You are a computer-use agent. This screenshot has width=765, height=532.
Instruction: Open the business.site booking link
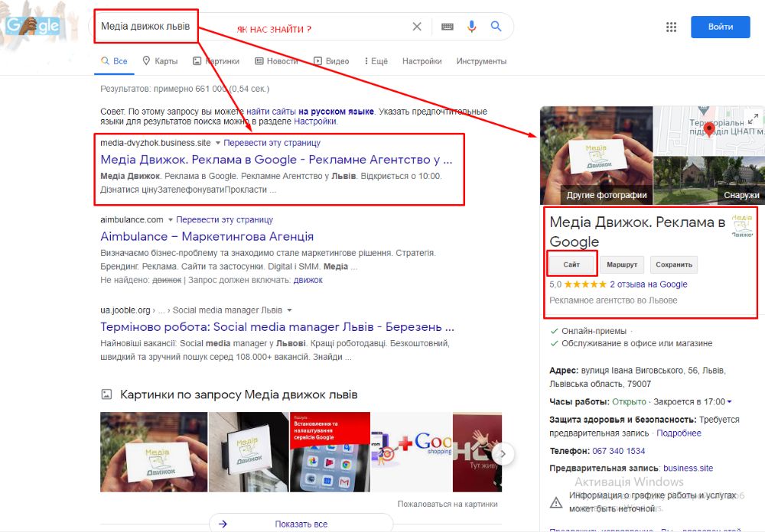[x=688, y=468]
